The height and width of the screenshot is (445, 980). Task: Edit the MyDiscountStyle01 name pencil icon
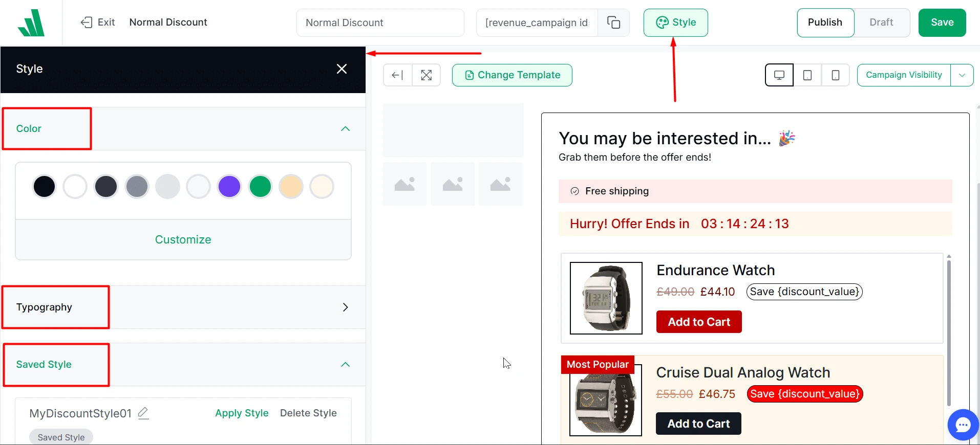click(x=143, y=413)
